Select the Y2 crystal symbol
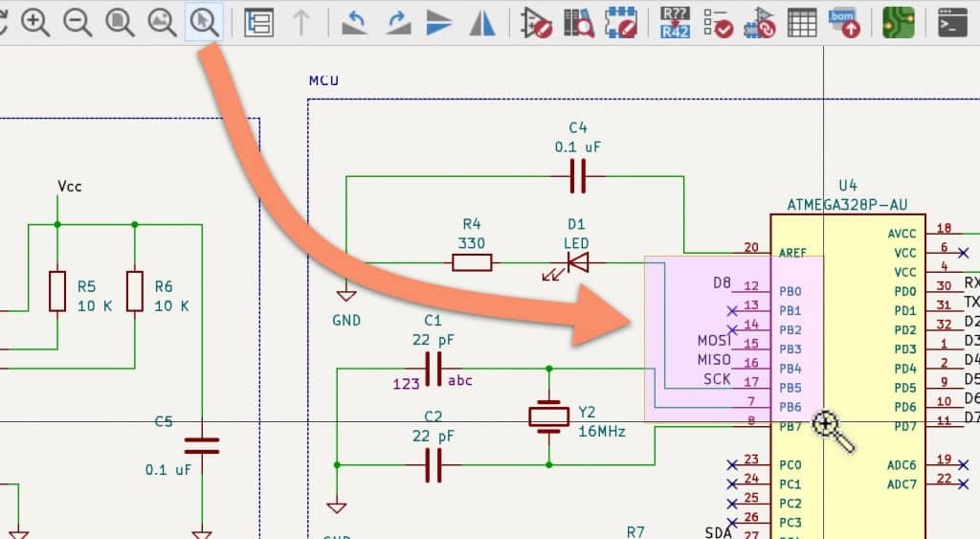 click(548, 416)
